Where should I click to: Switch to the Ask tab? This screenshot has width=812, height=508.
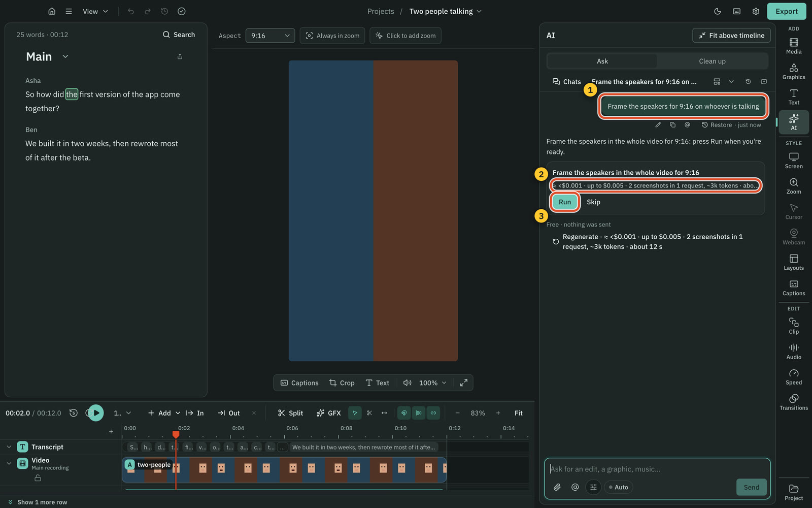pos(602,61)
